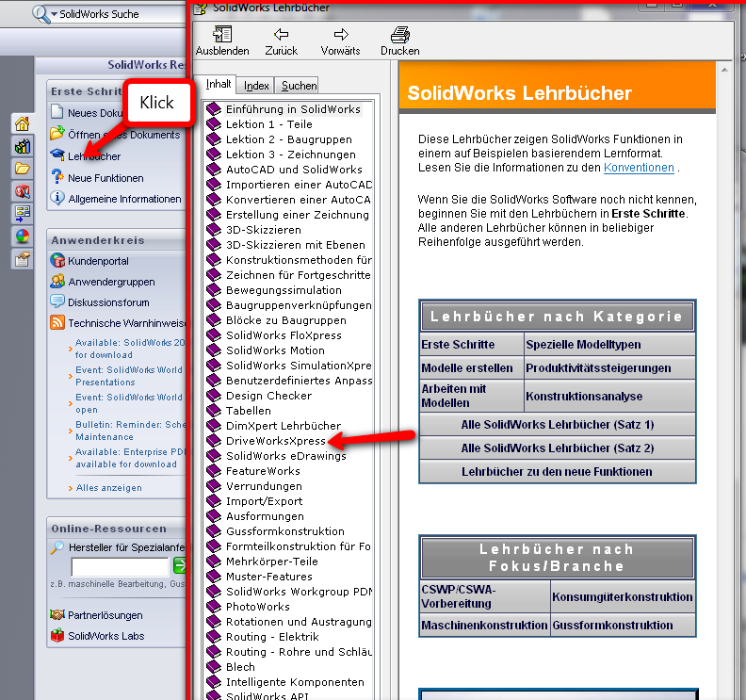Open FeatureWorks topic
746x700 pixels.
(263, 471)
